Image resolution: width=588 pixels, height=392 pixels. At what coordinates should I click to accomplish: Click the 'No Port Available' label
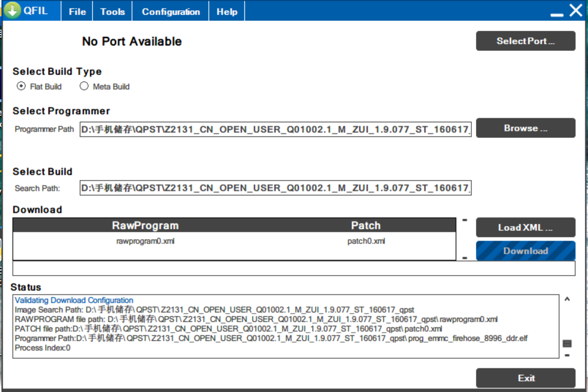(x=132, y=41)
